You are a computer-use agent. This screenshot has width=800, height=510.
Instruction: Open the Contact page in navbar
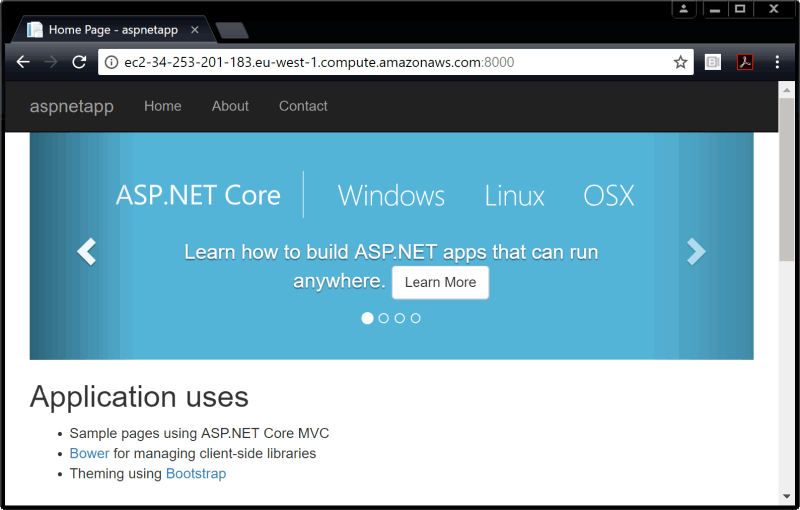pos(303,106)
